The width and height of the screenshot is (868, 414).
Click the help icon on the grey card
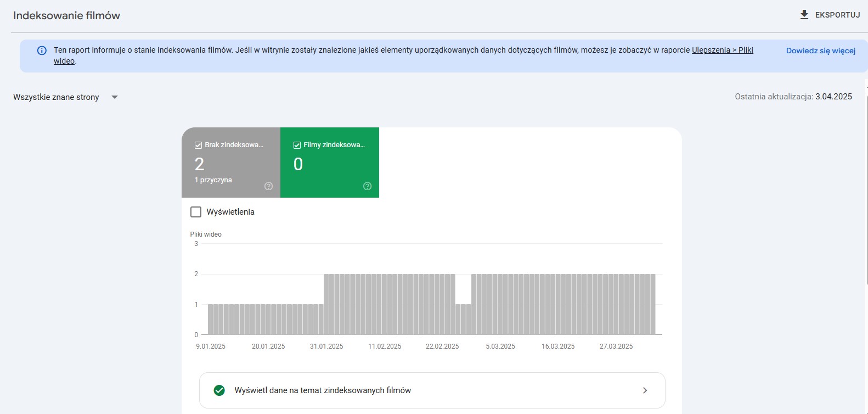tap(268, 186)
